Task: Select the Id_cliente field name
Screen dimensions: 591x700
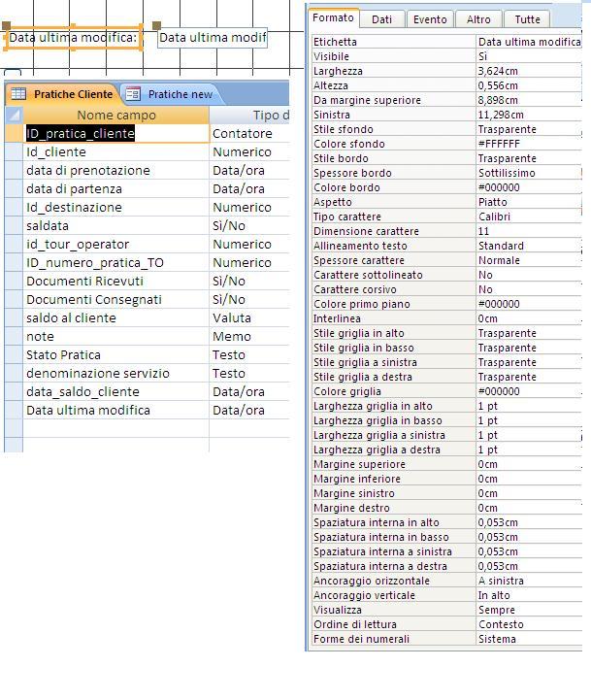Action: [116, 151]
